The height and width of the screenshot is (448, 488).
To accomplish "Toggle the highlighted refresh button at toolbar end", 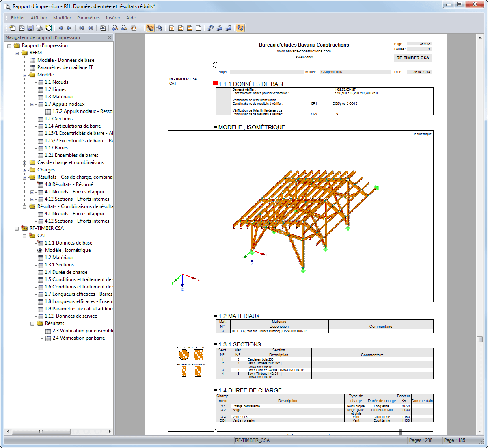I will point(240,28).
